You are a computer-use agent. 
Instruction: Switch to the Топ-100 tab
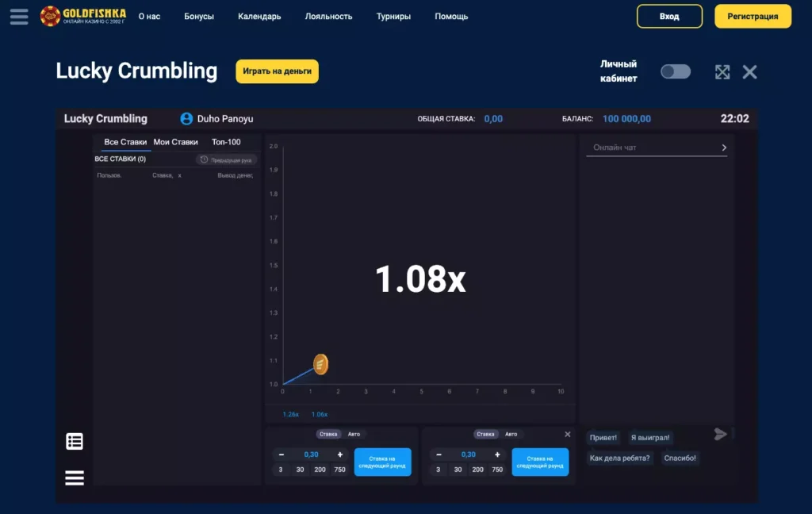tap(226, 142)
